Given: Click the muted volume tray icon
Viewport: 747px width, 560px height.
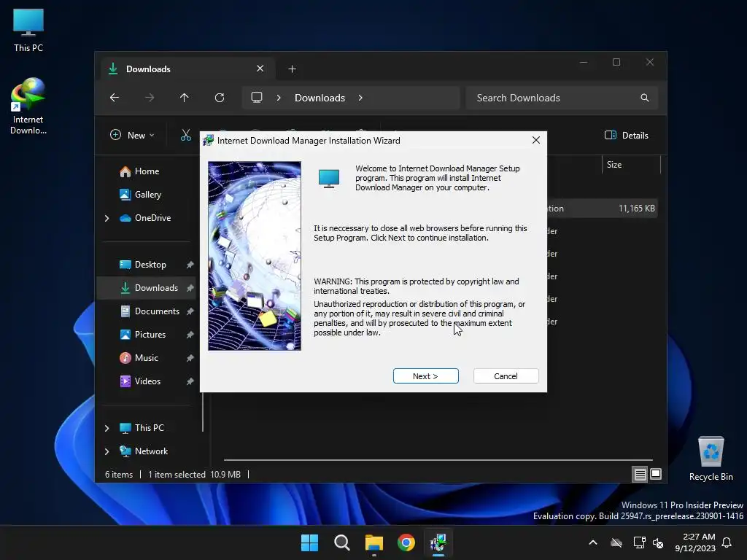Looking at the screenshot, I should point(658,542).
